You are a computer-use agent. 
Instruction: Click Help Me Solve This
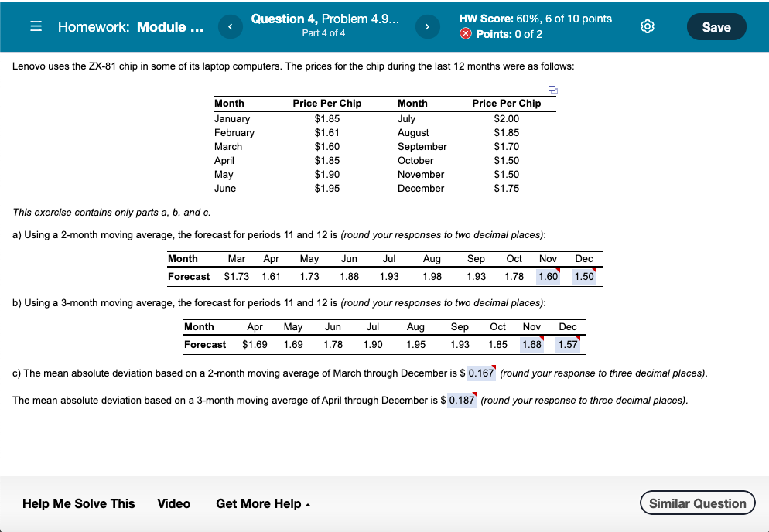(x=78, y=503)
